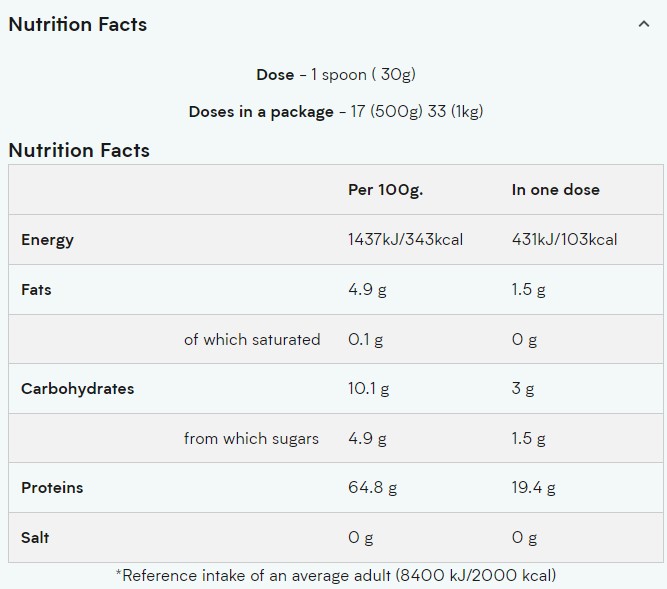The height and width of the screenshot is (589, 667).
Task: Click the Per 100g. column header
Action: pos(385,190)
